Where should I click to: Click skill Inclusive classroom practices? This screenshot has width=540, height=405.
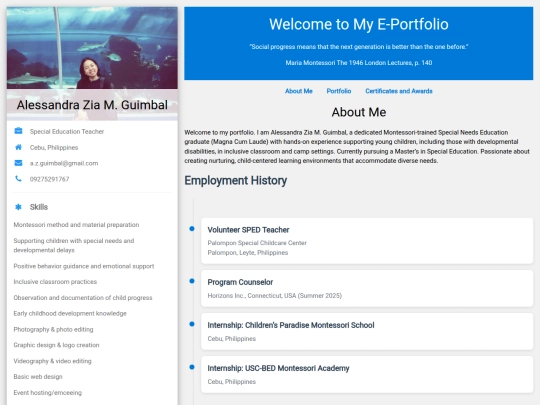tap(55, 282)
